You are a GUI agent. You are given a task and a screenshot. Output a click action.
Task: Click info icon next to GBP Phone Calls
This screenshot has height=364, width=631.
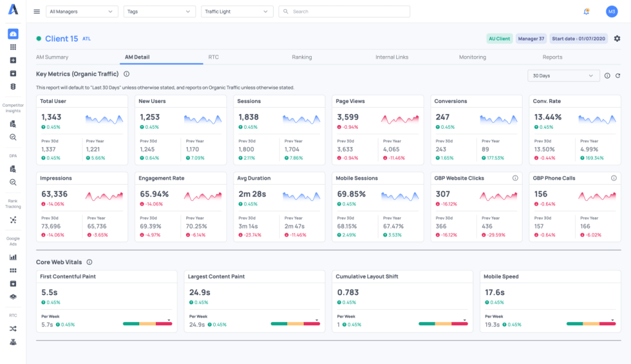[614, 178]
